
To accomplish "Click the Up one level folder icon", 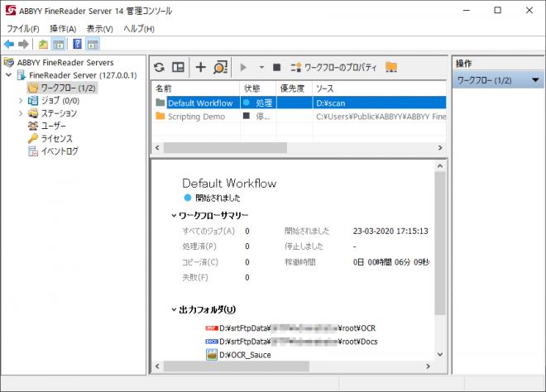I will (43, 44).
